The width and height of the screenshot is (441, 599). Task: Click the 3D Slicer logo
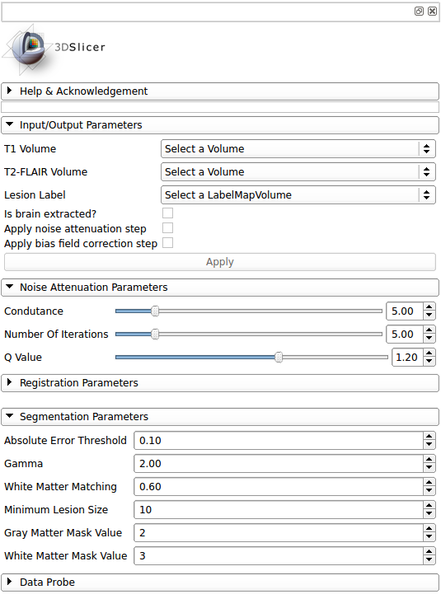point(54,49)
